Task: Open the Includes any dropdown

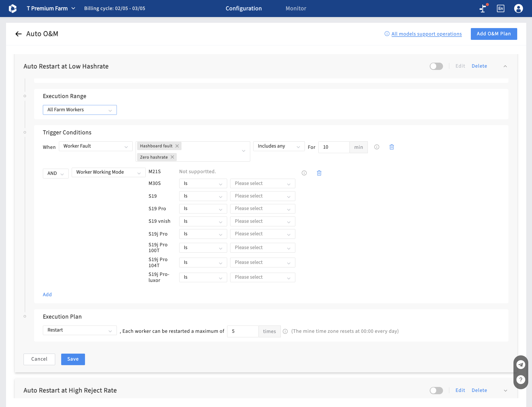Action: coord(279,146)
